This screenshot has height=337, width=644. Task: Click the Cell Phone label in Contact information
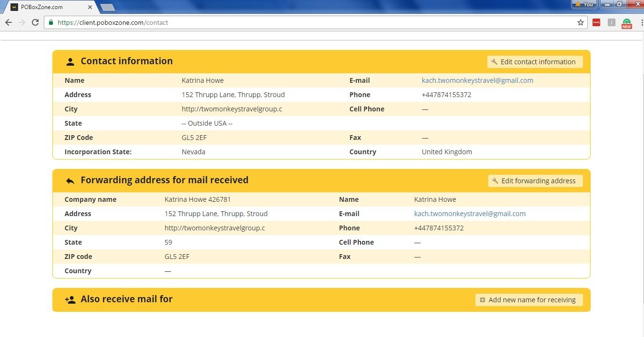(367, 109)
